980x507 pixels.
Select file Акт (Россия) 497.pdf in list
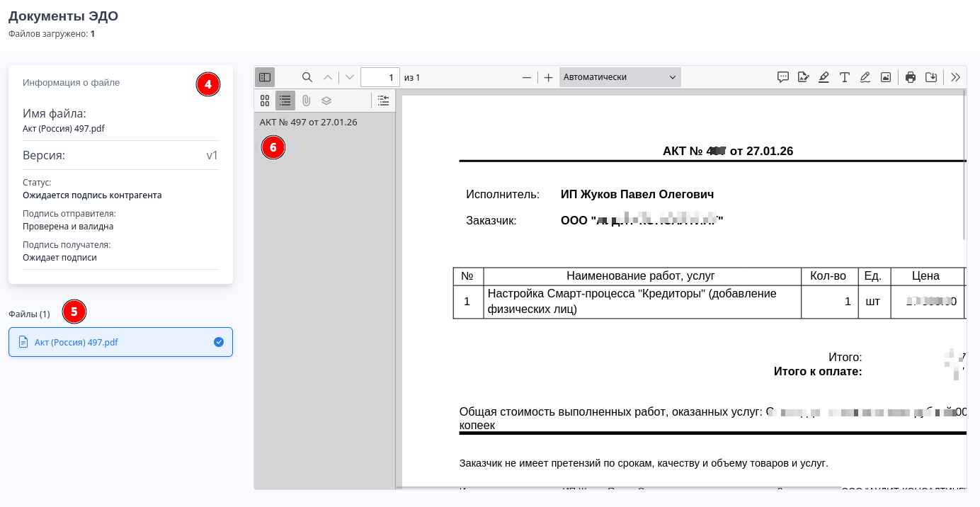click(120, 342)
